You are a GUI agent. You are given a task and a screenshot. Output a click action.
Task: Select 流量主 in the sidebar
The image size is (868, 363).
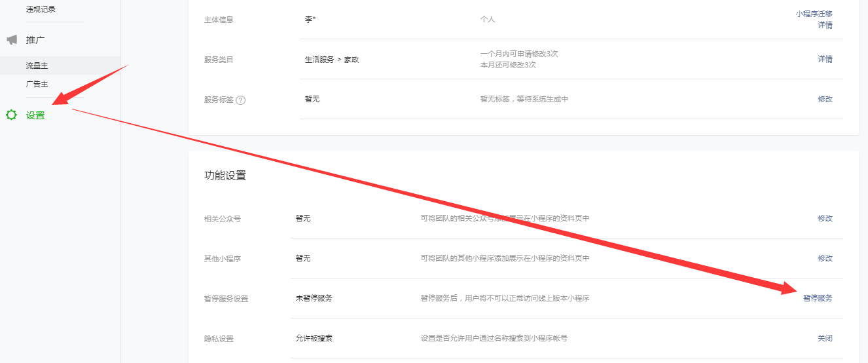(37, 66)
